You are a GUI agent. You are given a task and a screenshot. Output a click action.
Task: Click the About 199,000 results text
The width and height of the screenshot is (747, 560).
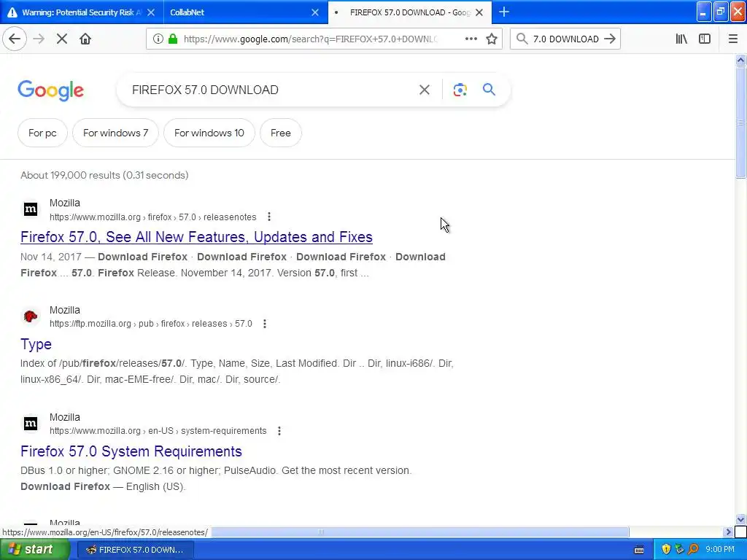point(104,175)
